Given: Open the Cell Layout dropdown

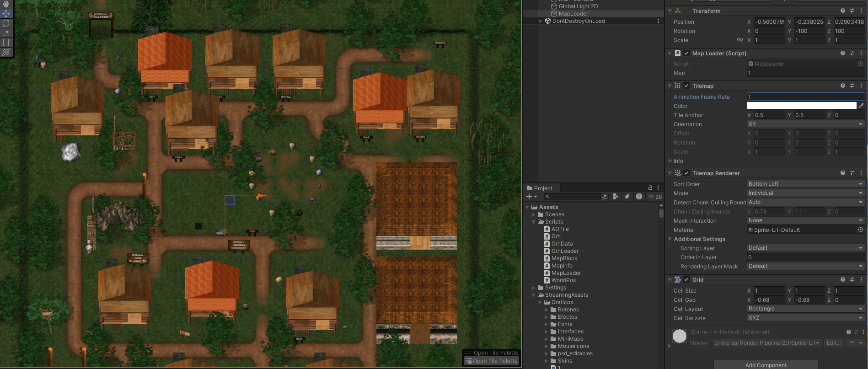Looking at the screenshot, I should pyautogui.click(x=805, y=309).
